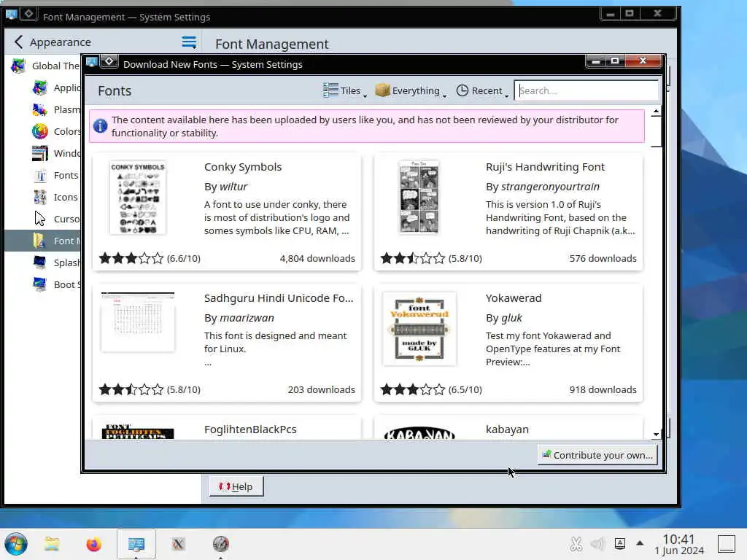Go back to Appearance in System Settings
747x560 pixels.
[53, 42]
